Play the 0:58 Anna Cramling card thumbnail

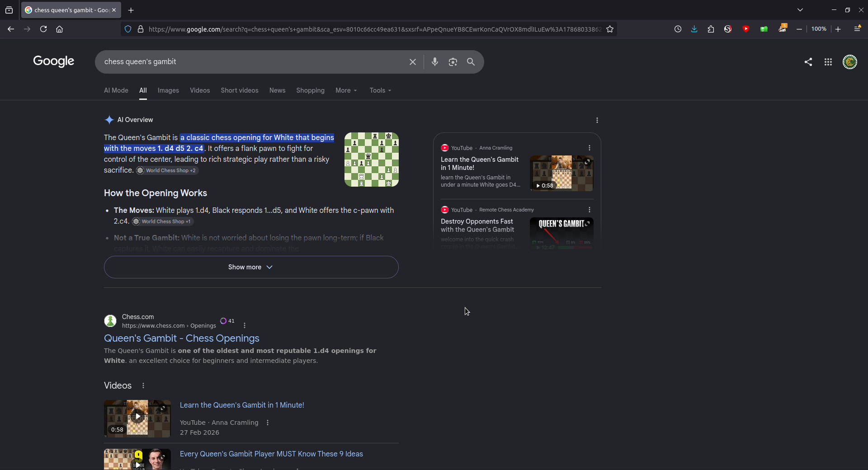561,173
